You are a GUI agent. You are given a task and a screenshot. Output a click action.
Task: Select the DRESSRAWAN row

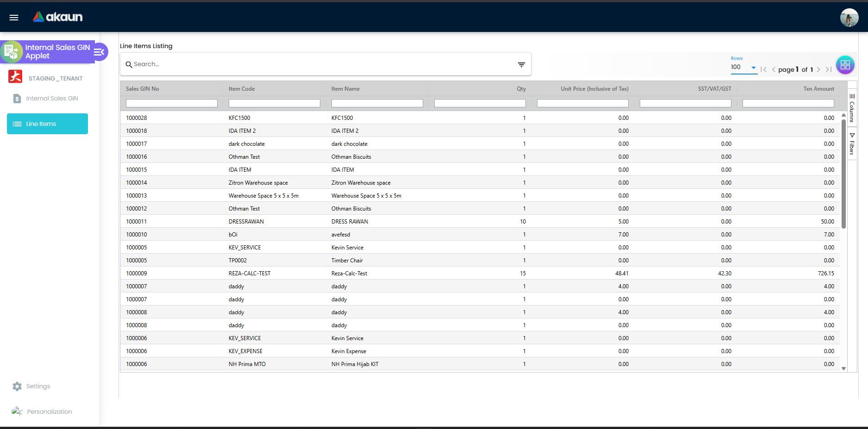click(x=480, y=222)
